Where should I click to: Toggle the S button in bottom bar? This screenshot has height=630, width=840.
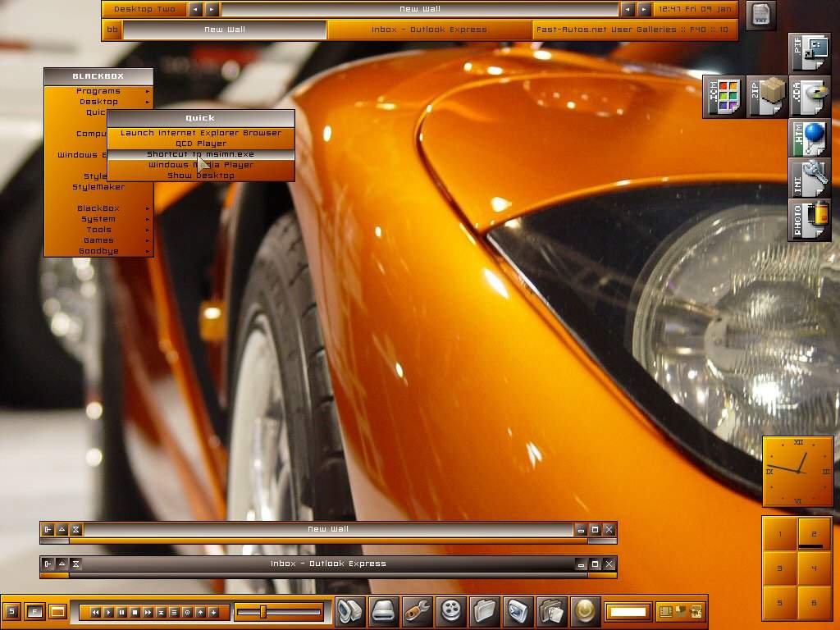(11, 611)
